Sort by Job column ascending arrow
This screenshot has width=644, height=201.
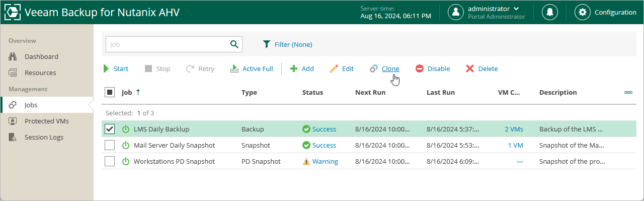(x=138, y=92)
